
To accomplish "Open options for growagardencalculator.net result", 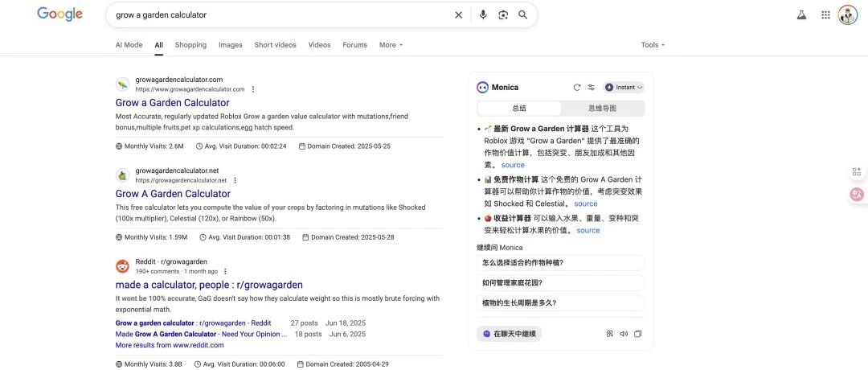I will click(x=235, y=180).
